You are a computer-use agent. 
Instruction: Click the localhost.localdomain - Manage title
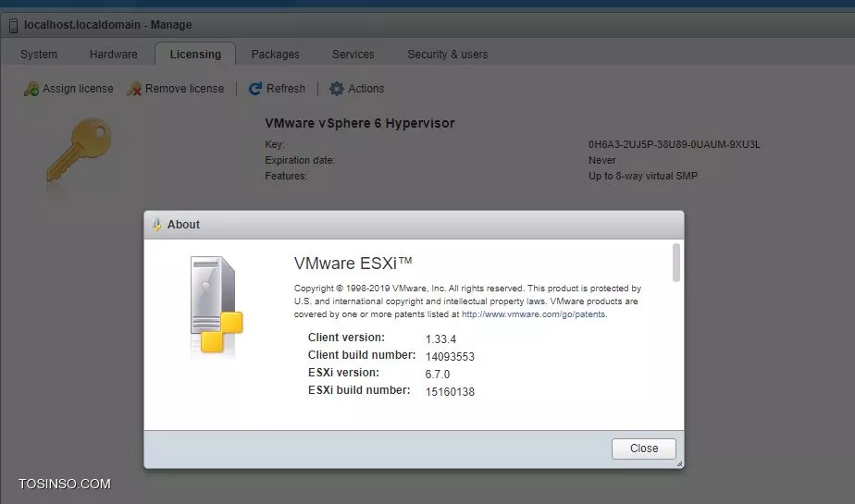[108, 25]
